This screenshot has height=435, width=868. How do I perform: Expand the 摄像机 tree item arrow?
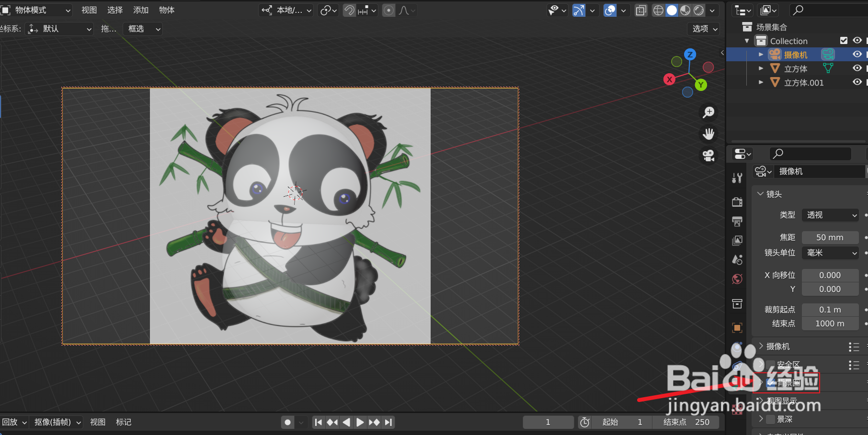tap(761, 55)
